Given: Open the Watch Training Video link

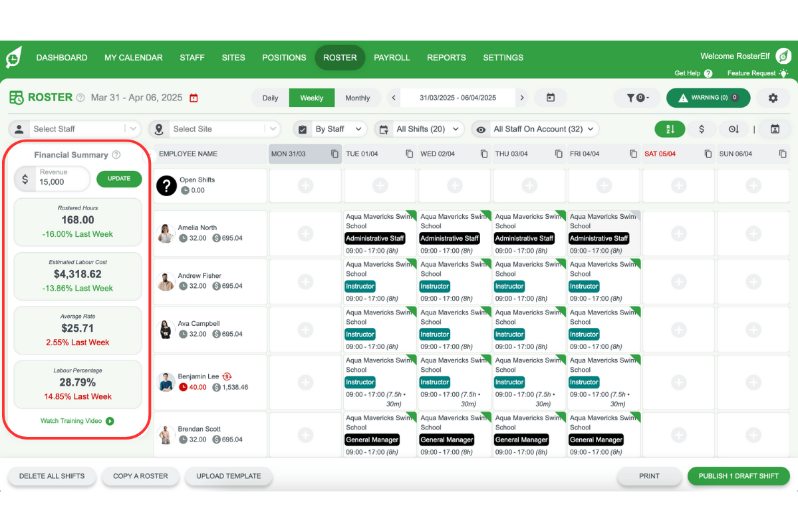Looking at the screenshot, I should coord(77,421).
